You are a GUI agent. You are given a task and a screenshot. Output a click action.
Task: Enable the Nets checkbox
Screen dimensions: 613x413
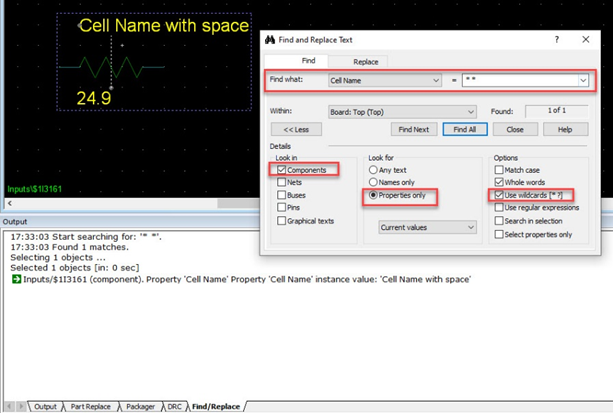tap(281, 182)
